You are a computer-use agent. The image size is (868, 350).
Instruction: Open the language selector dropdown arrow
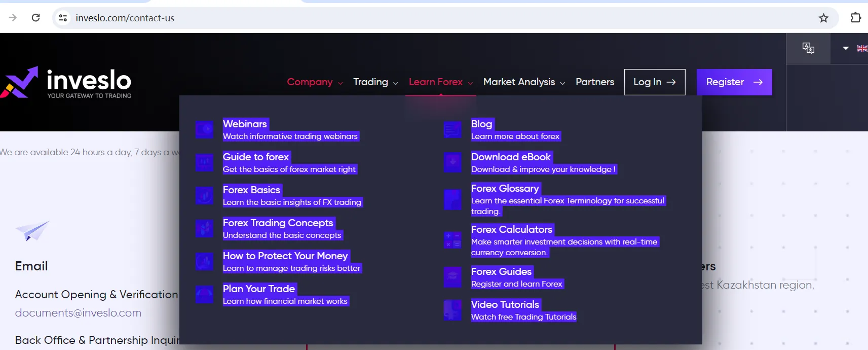click(846, 48)
